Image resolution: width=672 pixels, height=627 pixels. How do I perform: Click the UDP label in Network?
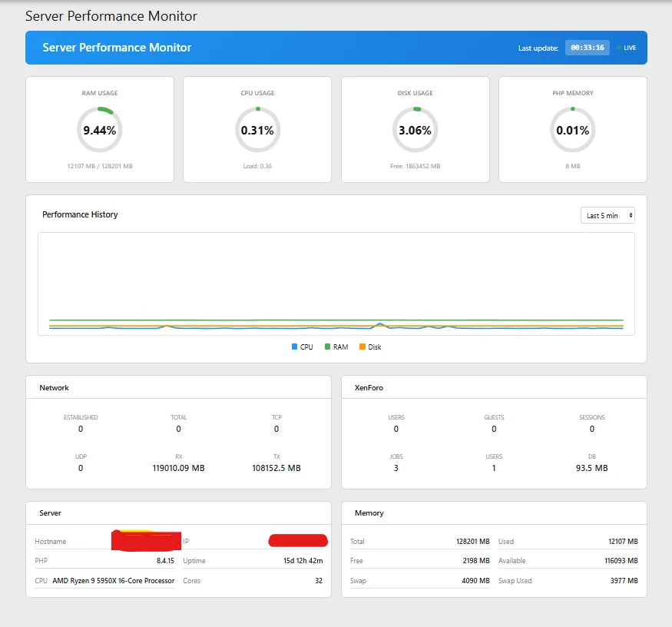81,456
